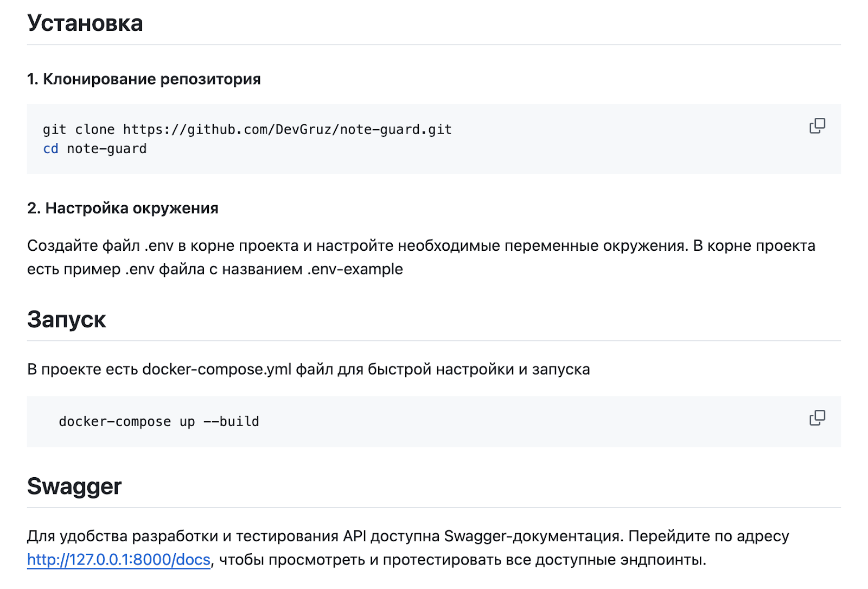
Task: Click the GitHub URL in the clone command
Action: [x=287, y=130]
